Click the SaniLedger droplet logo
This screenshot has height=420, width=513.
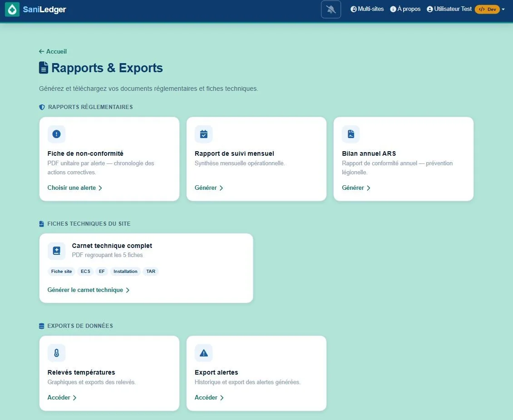12,10
